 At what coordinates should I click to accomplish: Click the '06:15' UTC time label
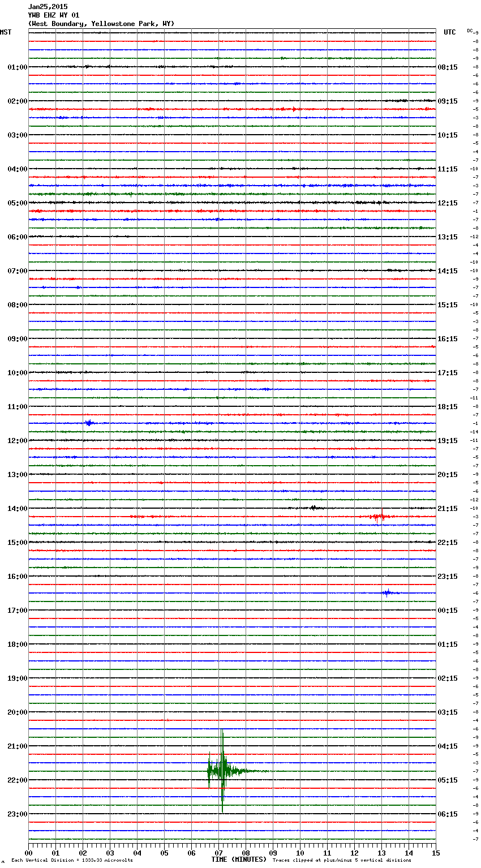(448, 814)
